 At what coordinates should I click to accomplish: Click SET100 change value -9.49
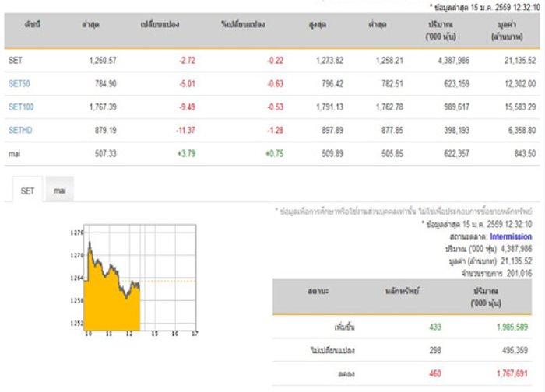187,107
